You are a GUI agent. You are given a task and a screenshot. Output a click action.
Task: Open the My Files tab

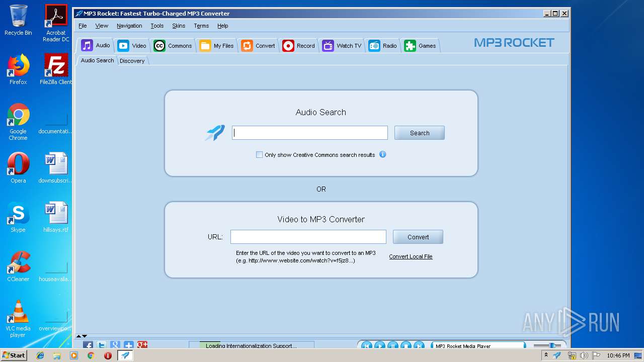pyautogui.click(x=217, y=46)
